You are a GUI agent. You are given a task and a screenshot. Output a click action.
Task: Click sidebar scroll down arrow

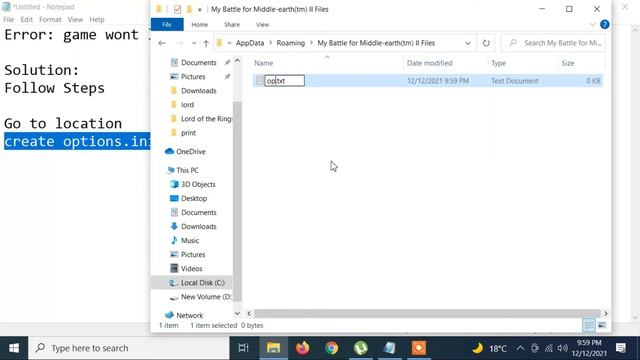tap(237, 313)
